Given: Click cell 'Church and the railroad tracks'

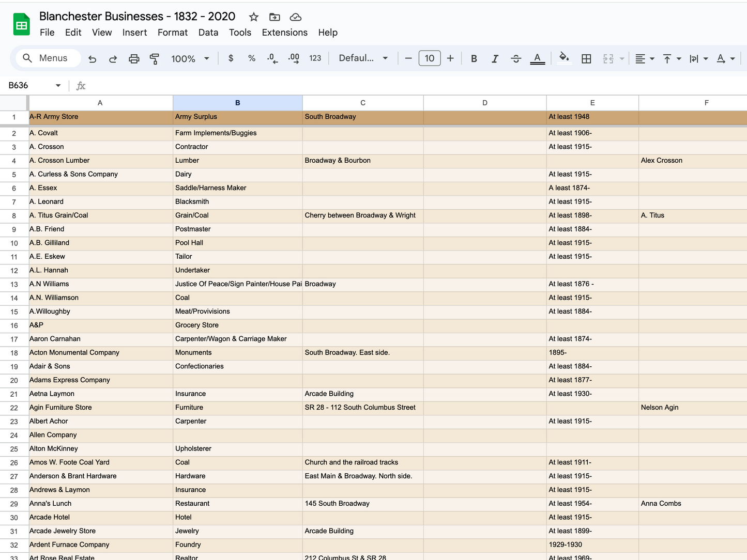Looking at the screenshot, I should [x=363, y=462].
